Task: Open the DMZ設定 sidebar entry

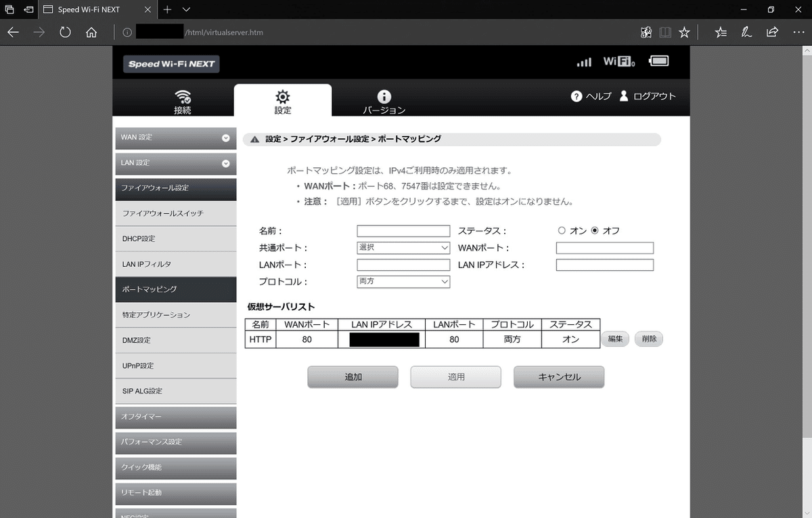Action: (x=175, y=340)
